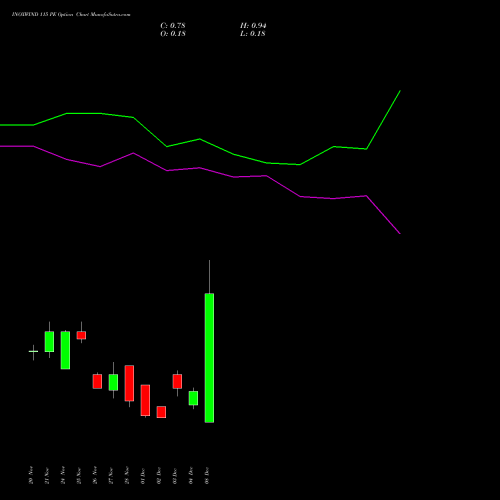Select the 03 Dec date label

point(175,475)
